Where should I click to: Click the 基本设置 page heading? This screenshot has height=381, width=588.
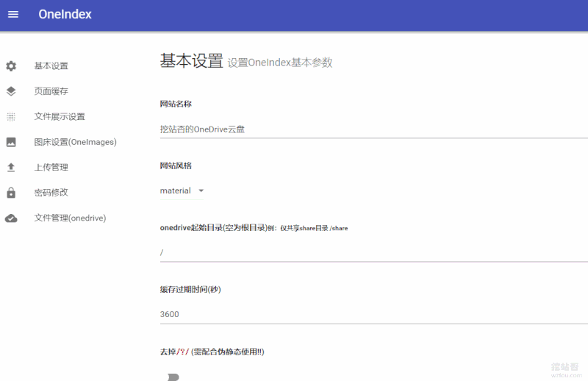coord(191,61)
